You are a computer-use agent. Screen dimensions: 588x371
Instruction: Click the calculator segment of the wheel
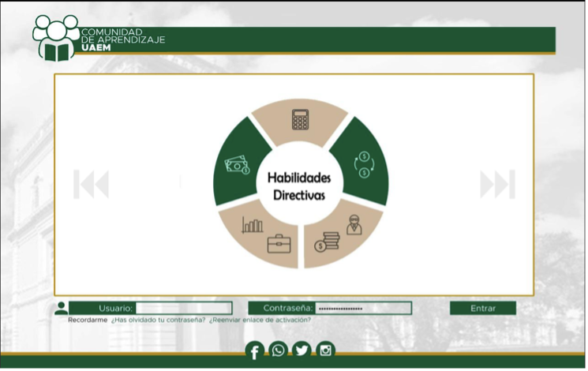click(300, 121)
